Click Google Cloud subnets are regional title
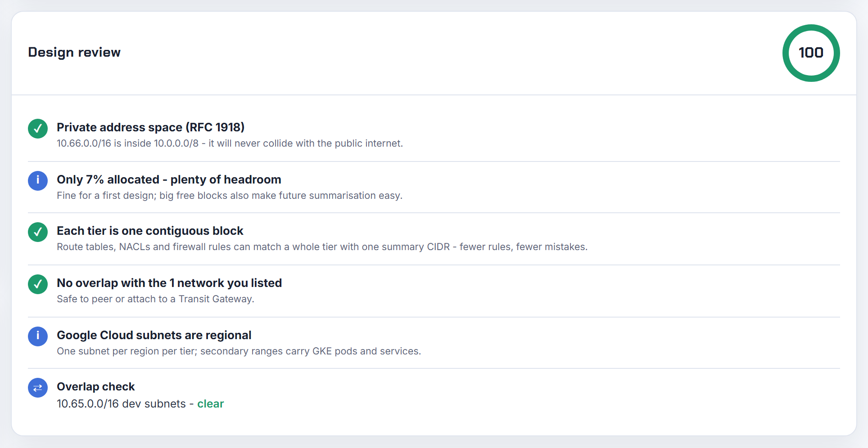 tap(154, 335)
